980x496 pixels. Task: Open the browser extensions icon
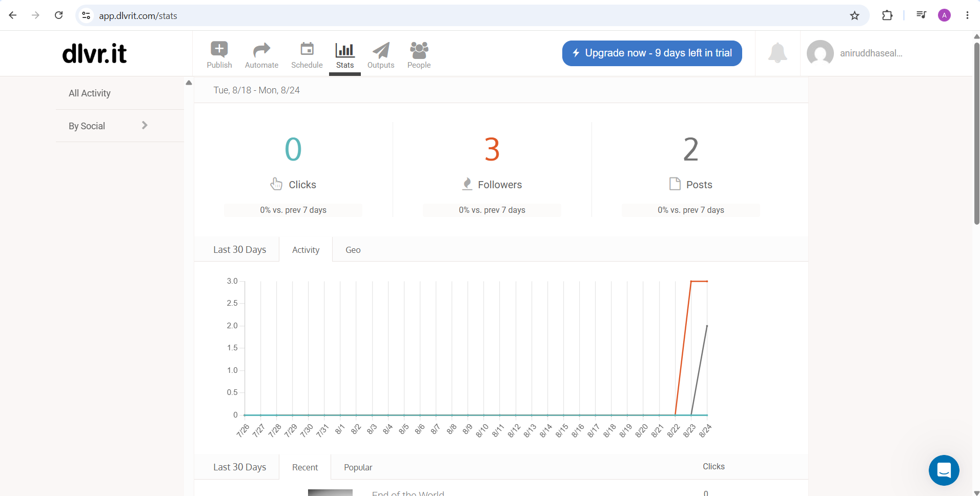887,15
